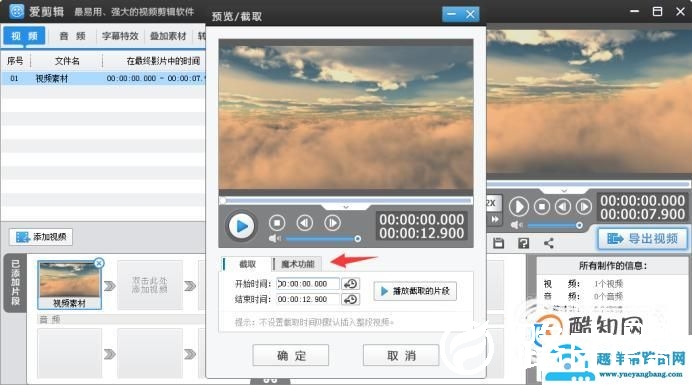Confirm with the 确定 button

click(291, 355)
